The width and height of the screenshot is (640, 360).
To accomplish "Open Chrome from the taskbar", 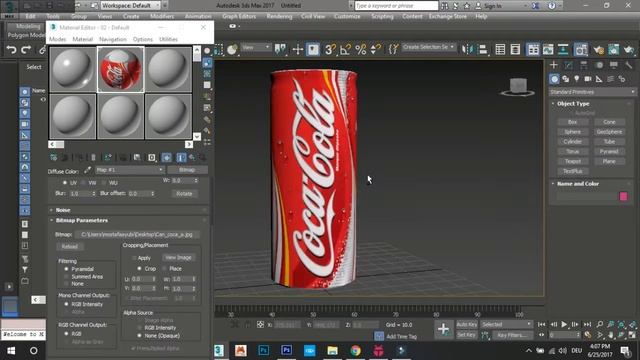I will (x=356, y=351).
